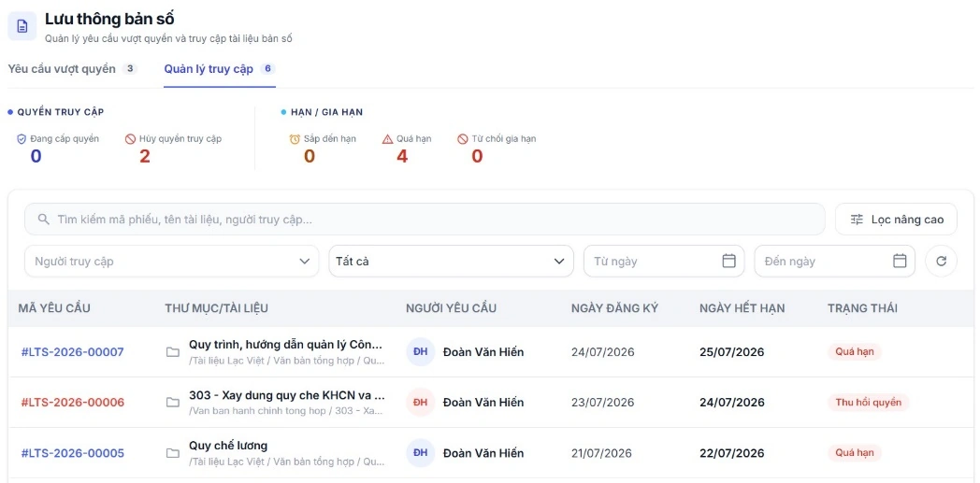Image resolution: width=980 pixels, height=483 pixels.
Task: Click the sliders icon in Lọc nâng cao
Action: click(857, 220)
